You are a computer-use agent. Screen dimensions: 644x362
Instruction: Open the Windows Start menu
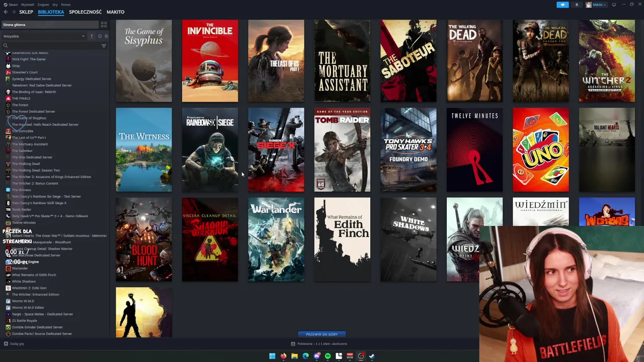point(272,356)
